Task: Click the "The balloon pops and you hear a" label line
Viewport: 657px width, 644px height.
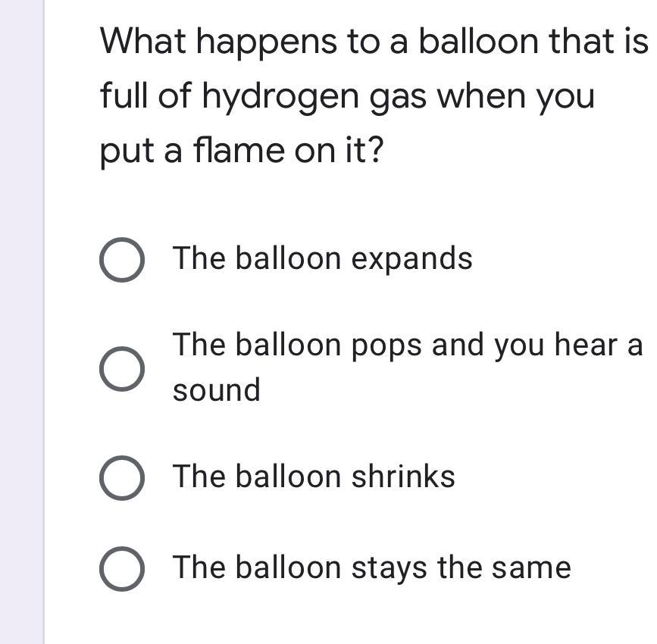Action: (407, 345)
